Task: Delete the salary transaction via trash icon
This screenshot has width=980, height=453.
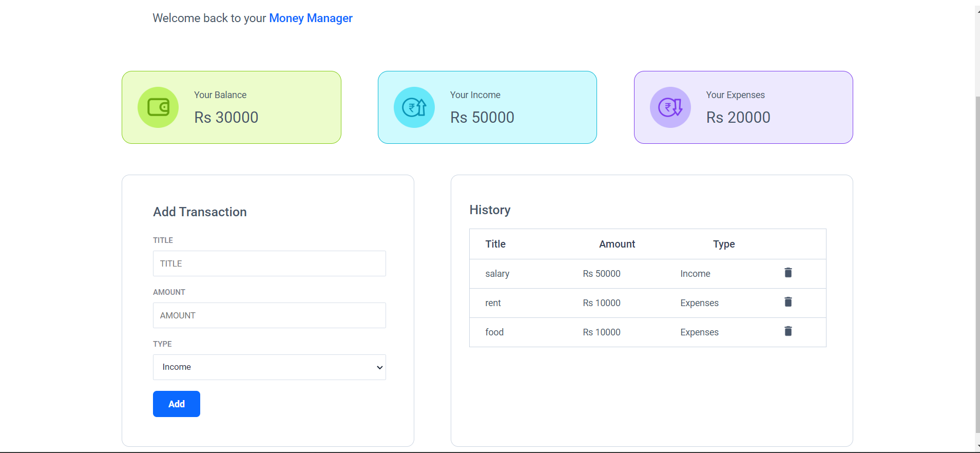Action: pos(788,273)
